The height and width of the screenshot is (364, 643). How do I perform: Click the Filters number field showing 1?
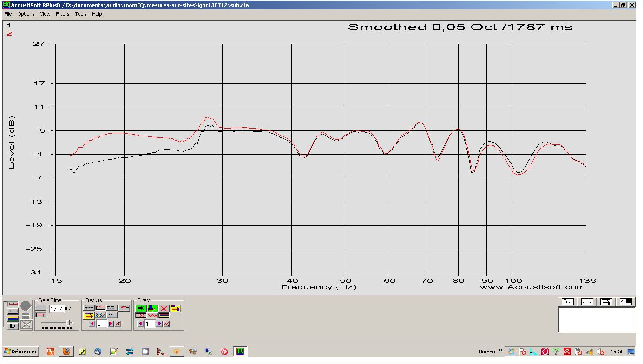(x=150, y=324)
